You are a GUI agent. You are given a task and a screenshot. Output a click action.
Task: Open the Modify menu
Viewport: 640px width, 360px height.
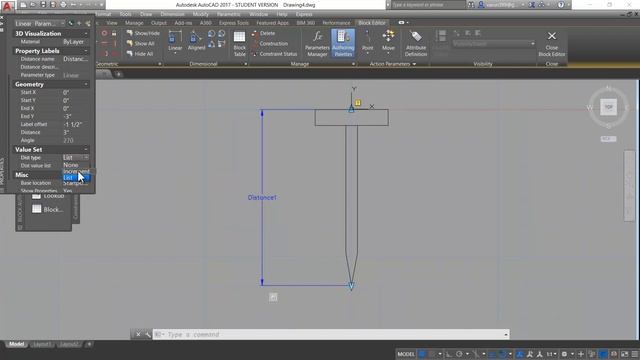click(200, 14)
